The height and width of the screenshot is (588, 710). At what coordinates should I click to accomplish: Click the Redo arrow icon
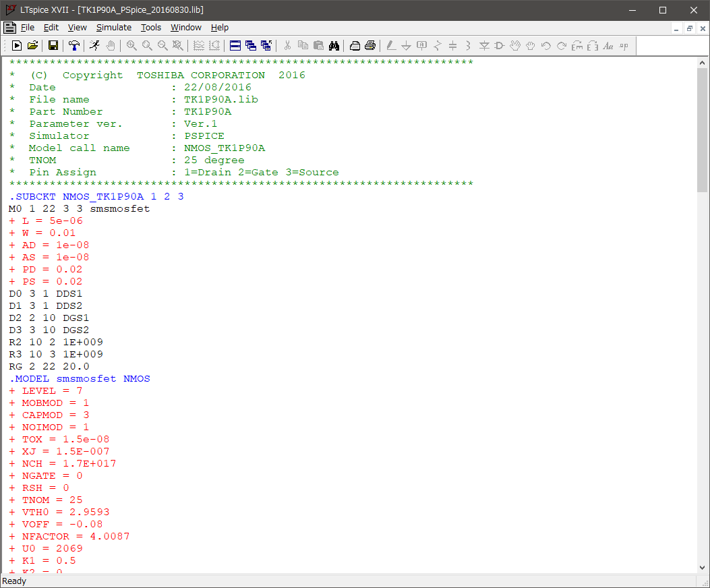point(562,45)
